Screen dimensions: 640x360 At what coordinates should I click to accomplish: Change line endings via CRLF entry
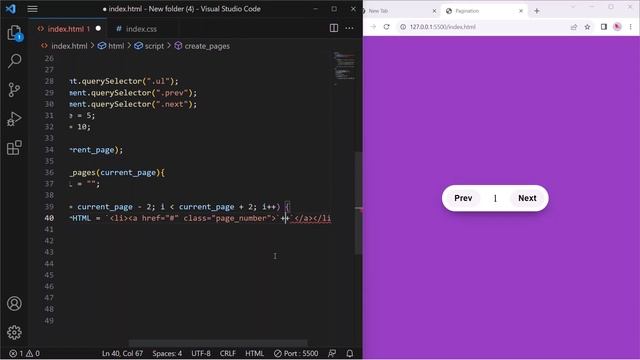coord(228,353)
